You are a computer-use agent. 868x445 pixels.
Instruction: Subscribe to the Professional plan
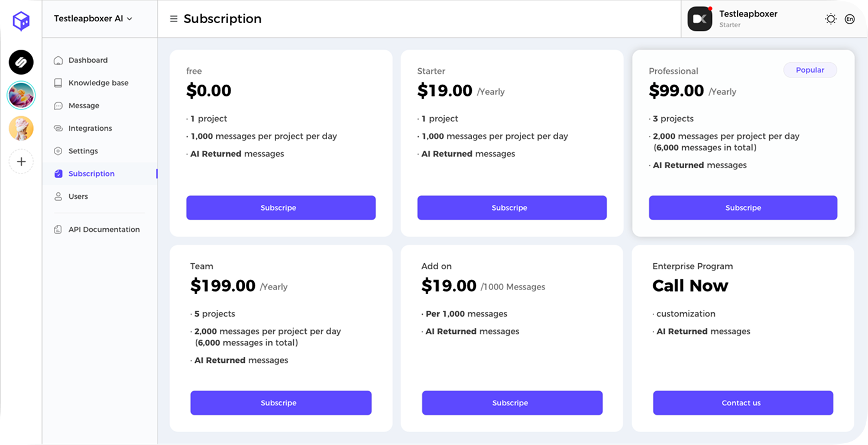tap(743, 208)
